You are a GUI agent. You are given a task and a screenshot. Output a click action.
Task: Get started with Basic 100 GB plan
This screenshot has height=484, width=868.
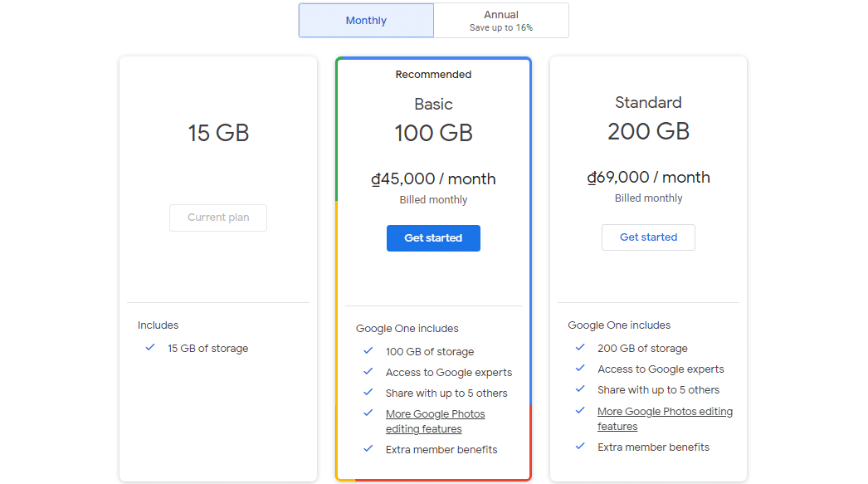pyautogui.click(x=433, y=238)
